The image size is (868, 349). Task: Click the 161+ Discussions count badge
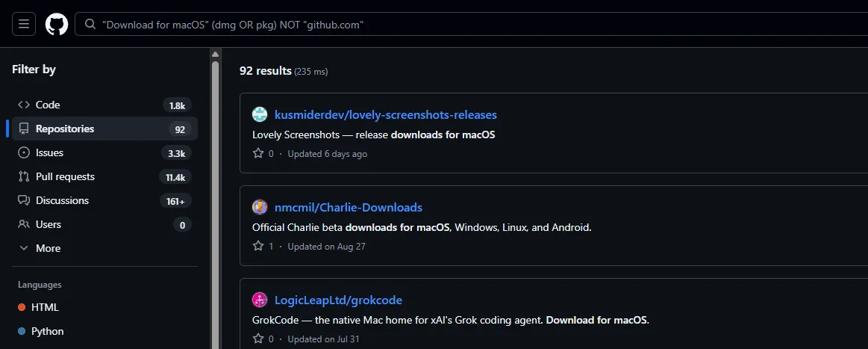(175, 201)
